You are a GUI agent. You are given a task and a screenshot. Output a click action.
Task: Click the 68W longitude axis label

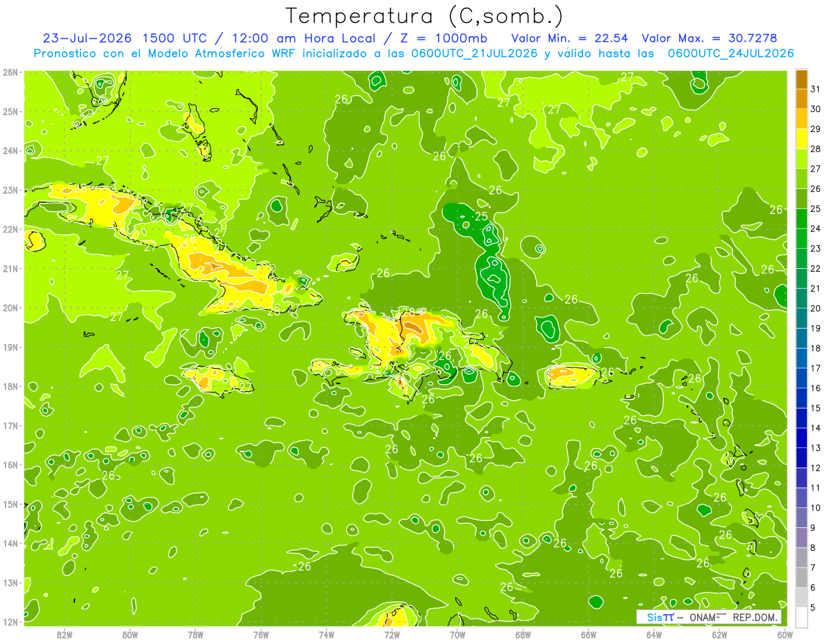523,634
